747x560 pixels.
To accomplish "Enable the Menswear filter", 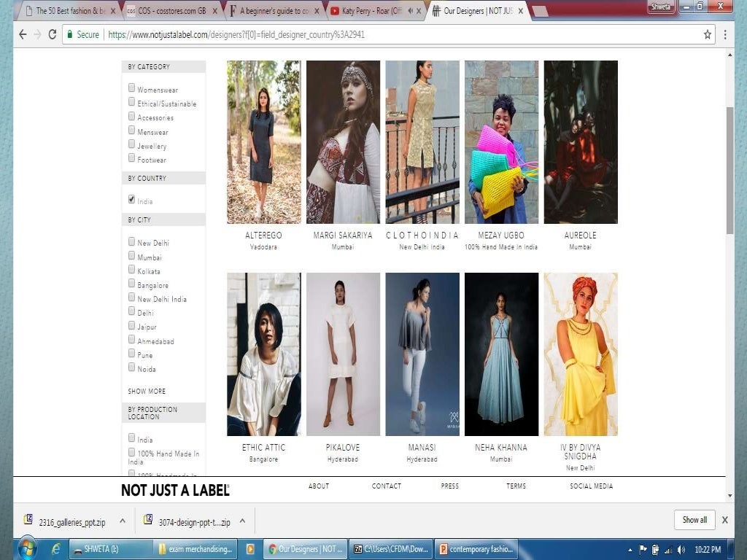I will tap(131, 130).
